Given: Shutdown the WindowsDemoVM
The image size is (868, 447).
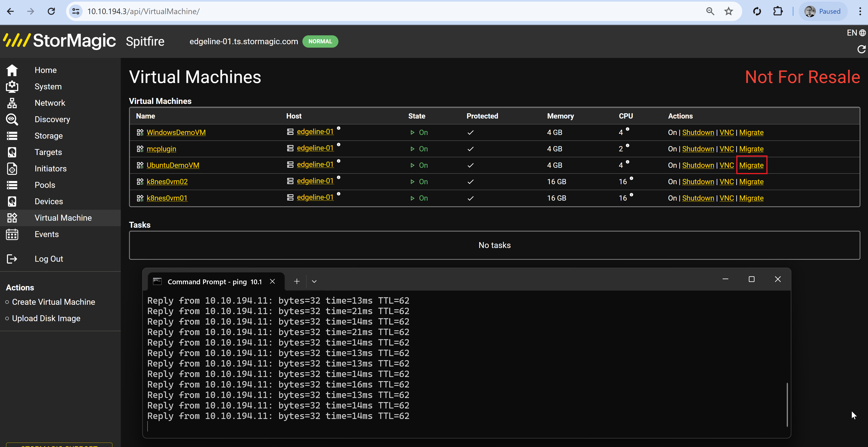Looking at the screenshot, I should pos(698,132).
